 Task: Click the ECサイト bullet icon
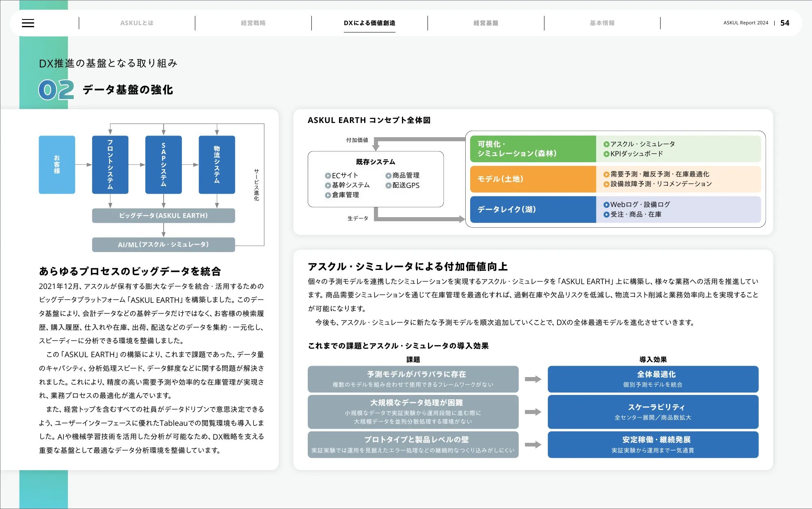point(328,176)
